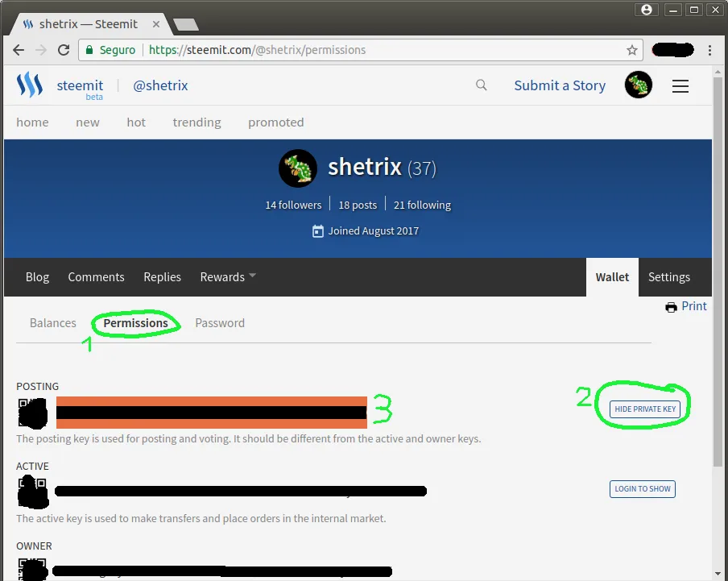Go to the home feed link
The height and width of the screenshot is (581, 728).
pyautogui.click(x=32, y=122)
